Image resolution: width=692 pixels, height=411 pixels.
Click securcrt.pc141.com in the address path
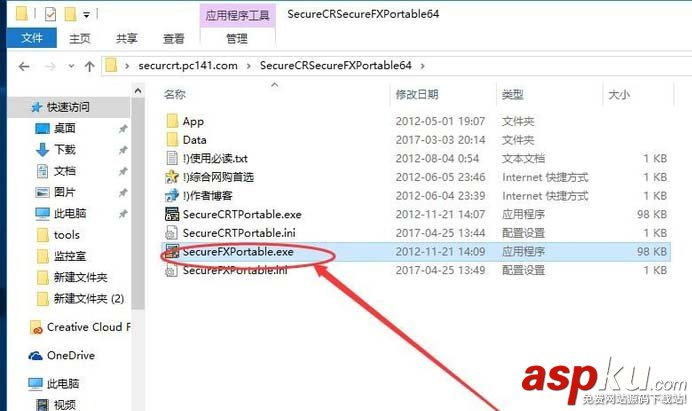click(x=188, y=66)
